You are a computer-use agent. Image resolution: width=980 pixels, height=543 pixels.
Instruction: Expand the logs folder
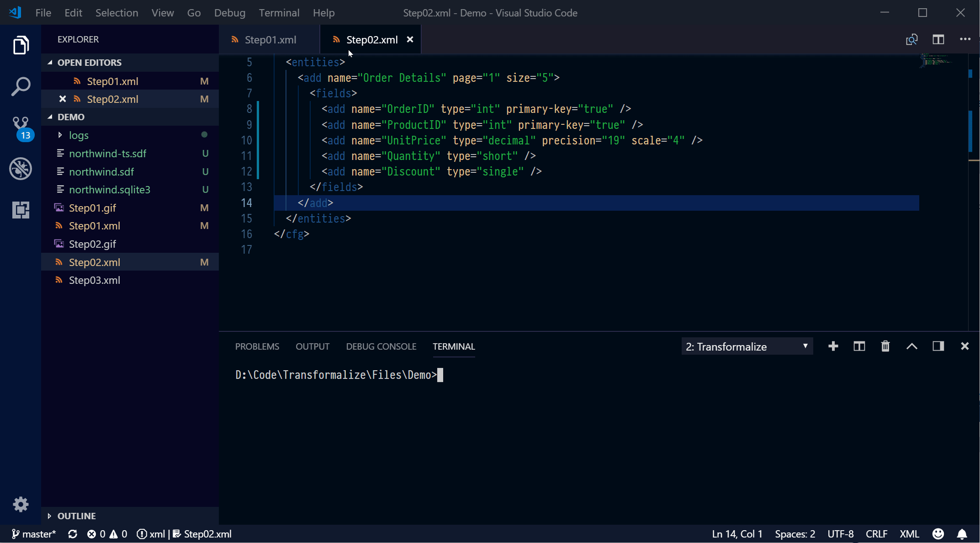click(x=79, y=135)
